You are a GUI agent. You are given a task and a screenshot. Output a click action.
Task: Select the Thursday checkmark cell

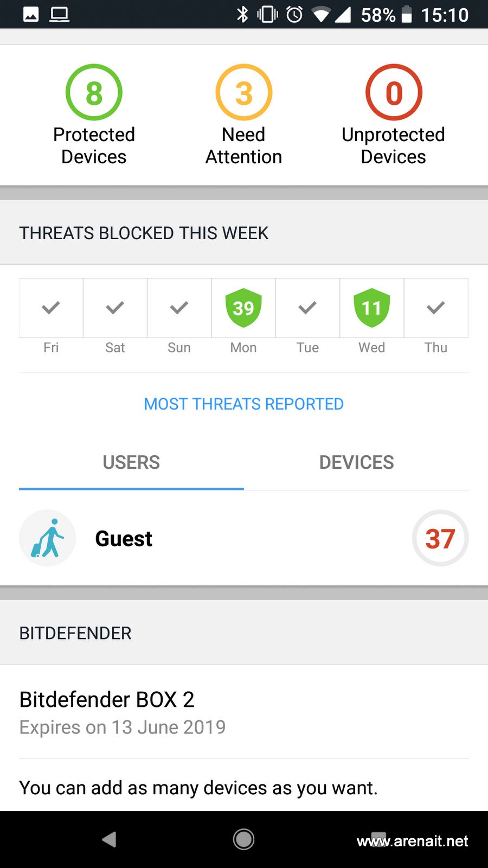point(436,308)
